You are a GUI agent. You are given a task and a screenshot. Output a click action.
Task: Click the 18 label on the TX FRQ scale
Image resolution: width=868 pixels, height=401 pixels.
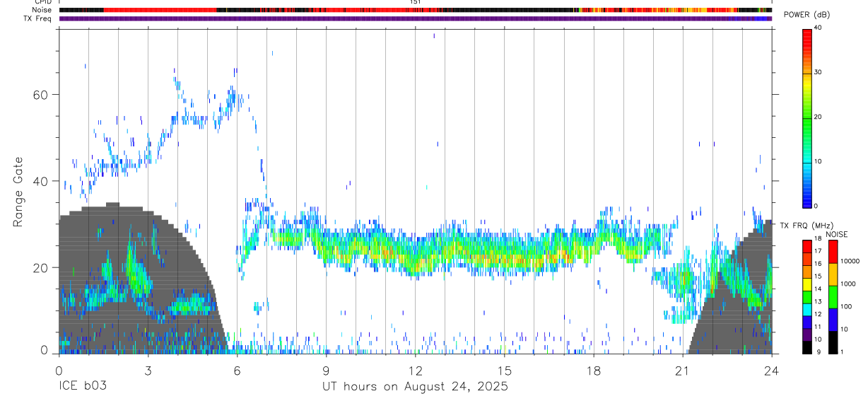tap(817, 239)
